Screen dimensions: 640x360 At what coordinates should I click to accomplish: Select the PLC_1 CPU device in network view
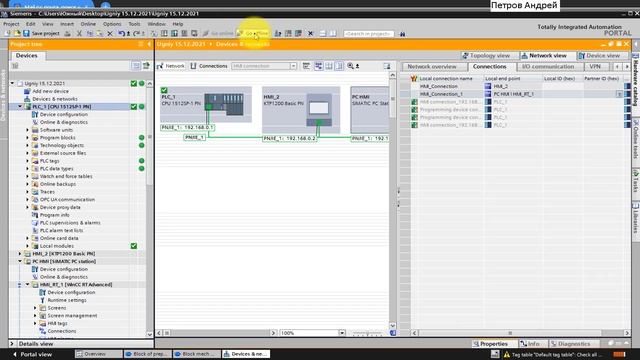tap(206, 104)
